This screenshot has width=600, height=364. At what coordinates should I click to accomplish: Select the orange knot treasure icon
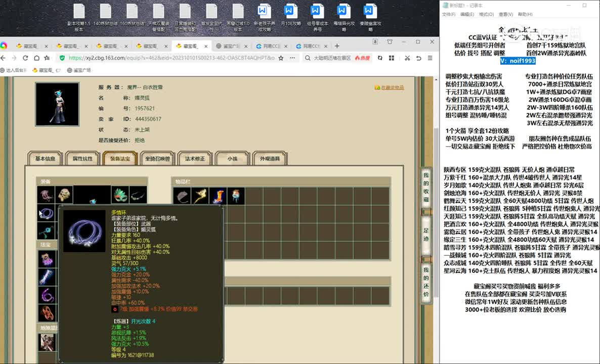point(47,313)
